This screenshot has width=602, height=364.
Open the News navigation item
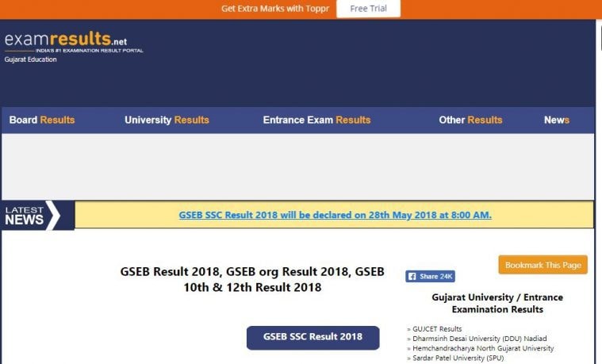[x=556, y=120]
